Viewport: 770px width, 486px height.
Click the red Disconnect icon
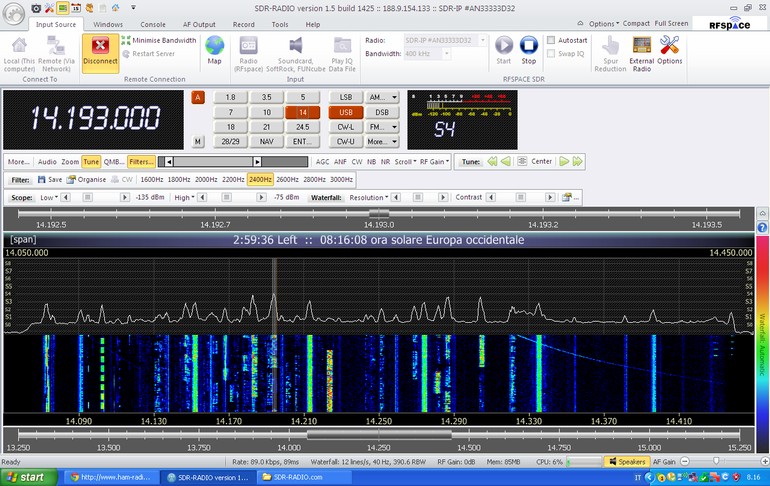coord(99,46)
